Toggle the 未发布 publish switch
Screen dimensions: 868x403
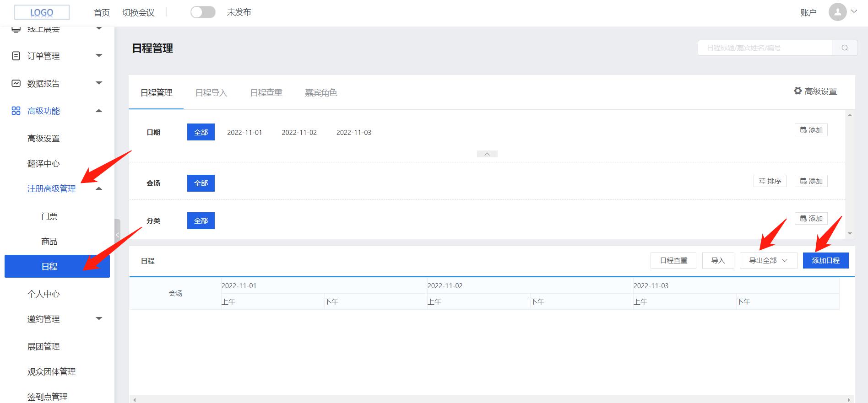(x=203, y=12)
